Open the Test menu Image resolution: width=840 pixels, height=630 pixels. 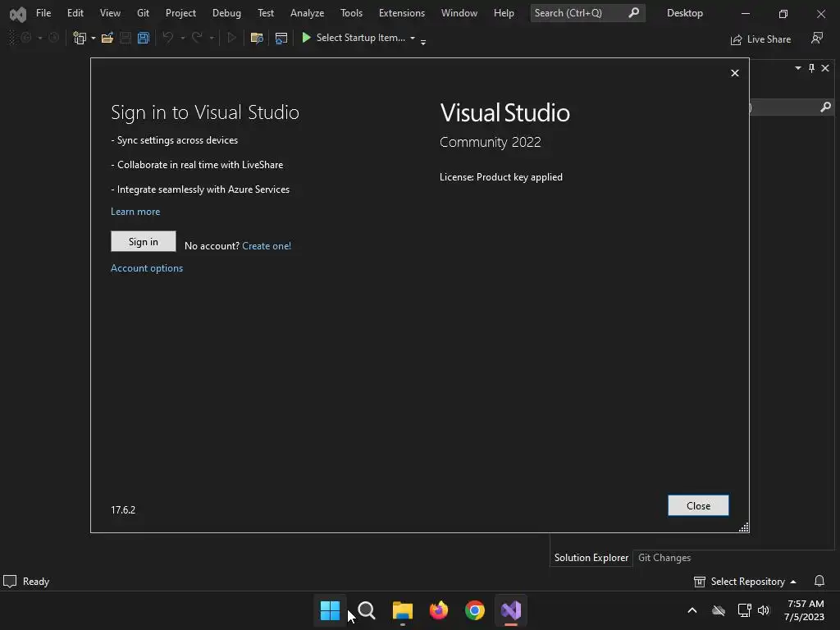[x=265, y=13]
